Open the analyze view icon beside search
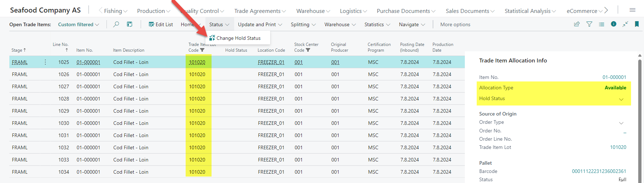Screen dimensions: 644x183 point(130,24)
